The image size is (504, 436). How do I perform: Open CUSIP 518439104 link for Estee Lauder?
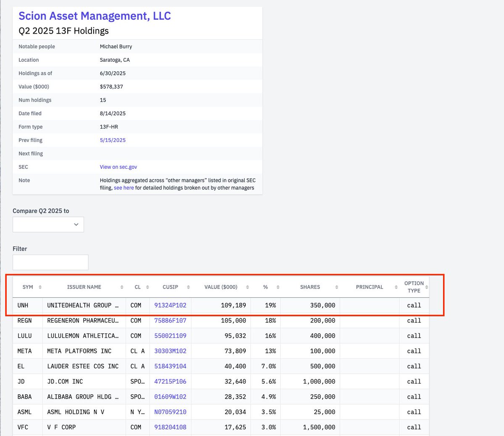[x=170, y=366]
